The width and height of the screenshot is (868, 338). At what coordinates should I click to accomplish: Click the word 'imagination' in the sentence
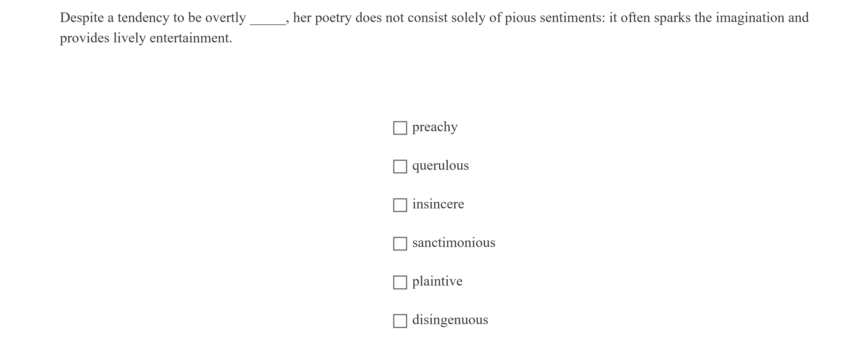point(750,18)
